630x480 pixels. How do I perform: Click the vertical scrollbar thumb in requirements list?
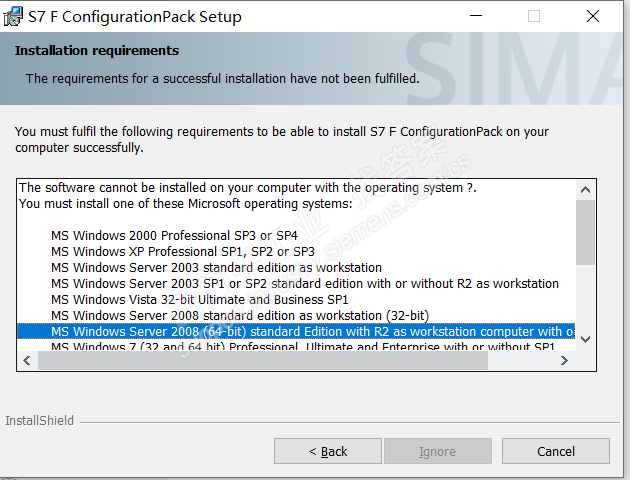tap(585, 228)
